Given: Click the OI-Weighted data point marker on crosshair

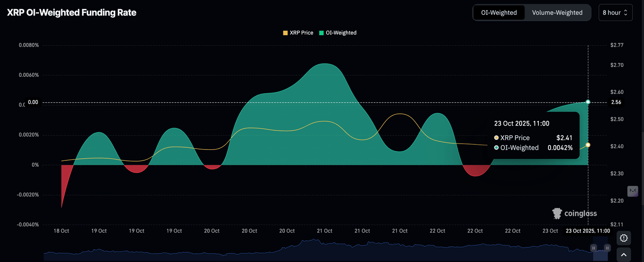Looking at the screenshot, I should pos(588,102).
